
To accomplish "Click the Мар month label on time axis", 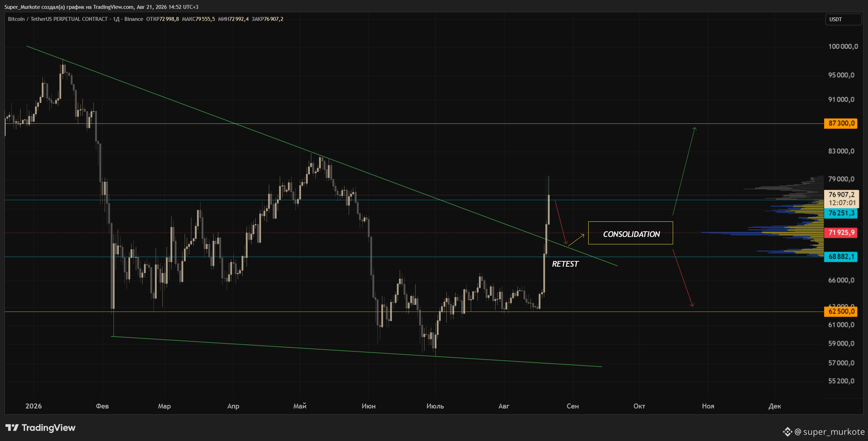I will [164, 406].
